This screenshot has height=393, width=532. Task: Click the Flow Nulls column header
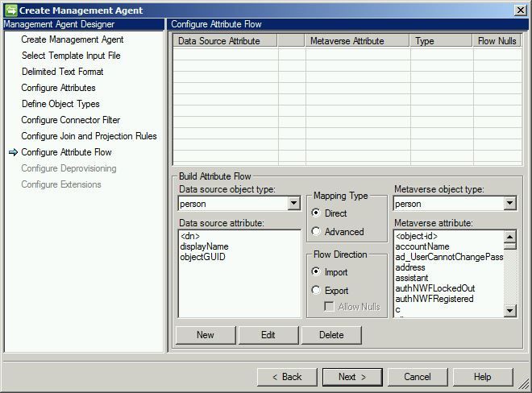(x=497, y=41)
